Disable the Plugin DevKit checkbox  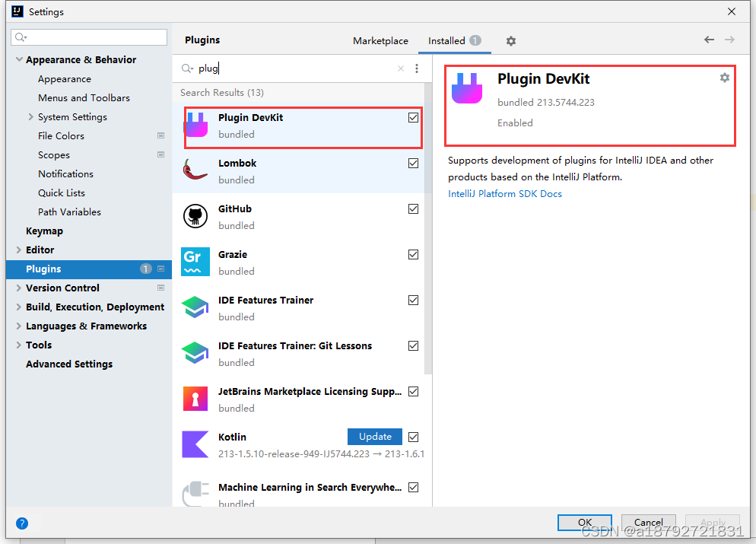click(413, 118)
